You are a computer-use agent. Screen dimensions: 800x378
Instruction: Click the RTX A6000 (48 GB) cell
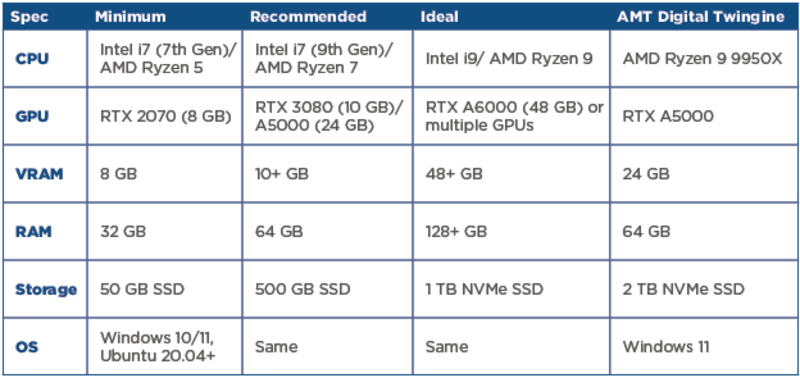[514, 116]
